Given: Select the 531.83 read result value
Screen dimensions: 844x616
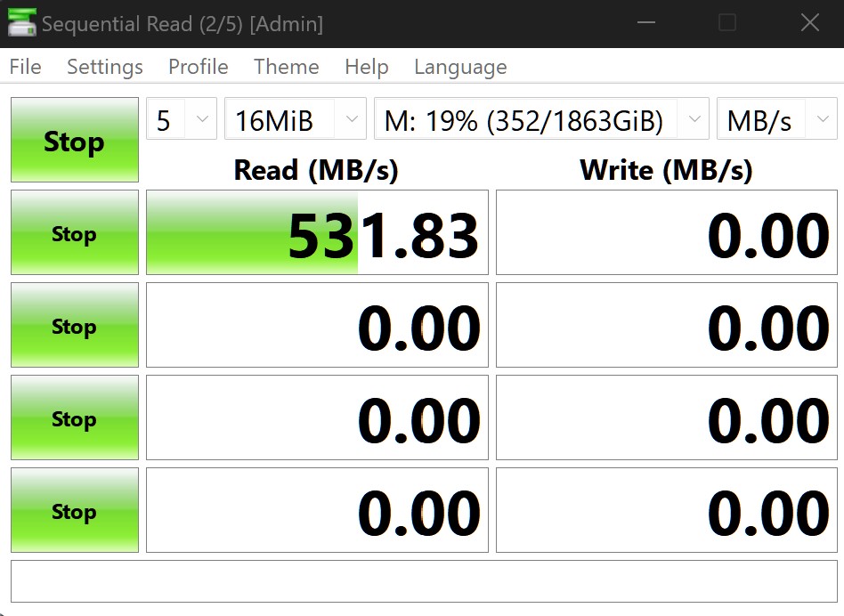Looking at the screenshot, I should coord(318,232).
